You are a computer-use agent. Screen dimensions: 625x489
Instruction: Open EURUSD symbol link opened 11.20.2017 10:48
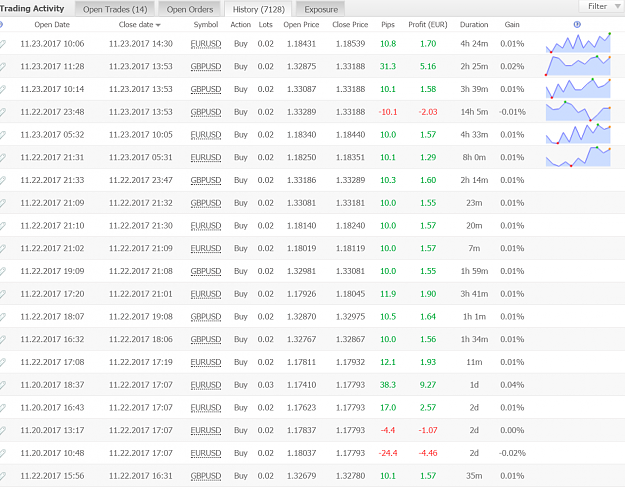pyautogui.click(x=206, y=453)
